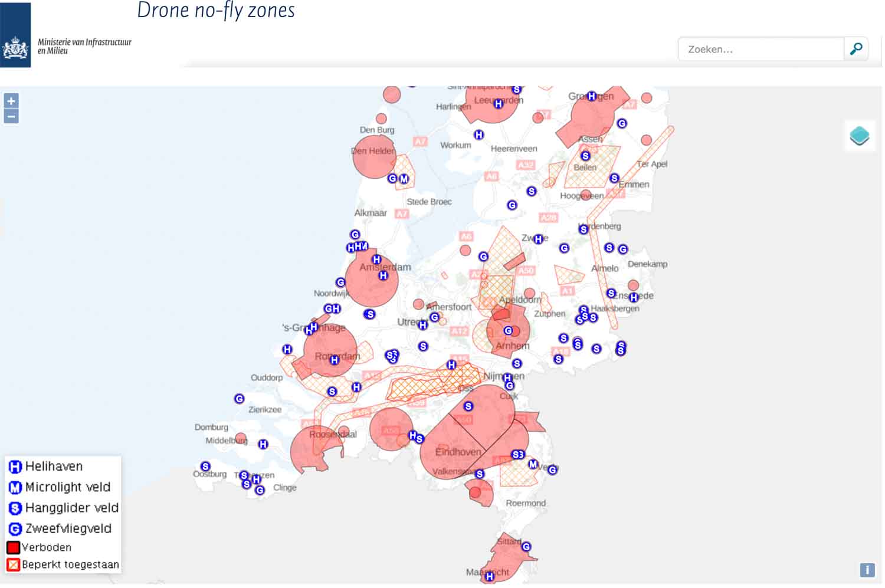Viewport: 885px width, 588px height.
Task: Click the Zutphen town label
Action: point(550,314)
